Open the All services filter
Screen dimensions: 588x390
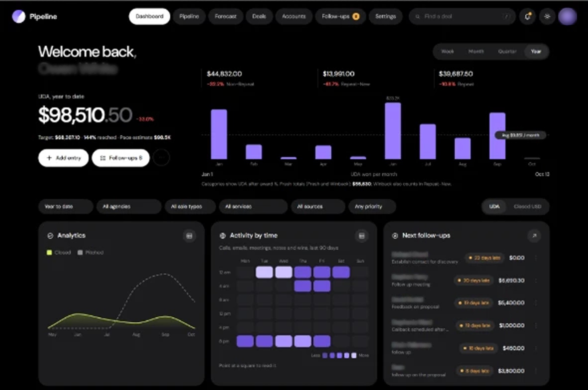coord(253,206)
